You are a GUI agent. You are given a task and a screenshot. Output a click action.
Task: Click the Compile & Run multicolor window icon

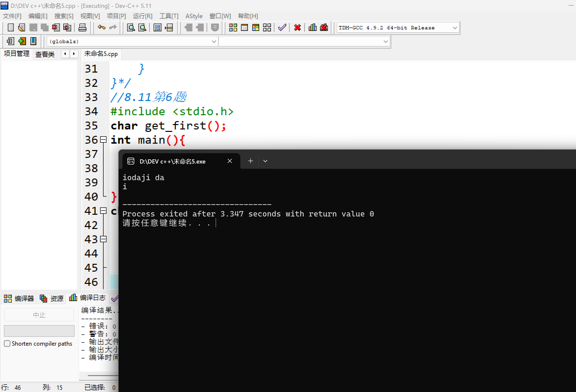pyautogui.click(x=255, y=27)
